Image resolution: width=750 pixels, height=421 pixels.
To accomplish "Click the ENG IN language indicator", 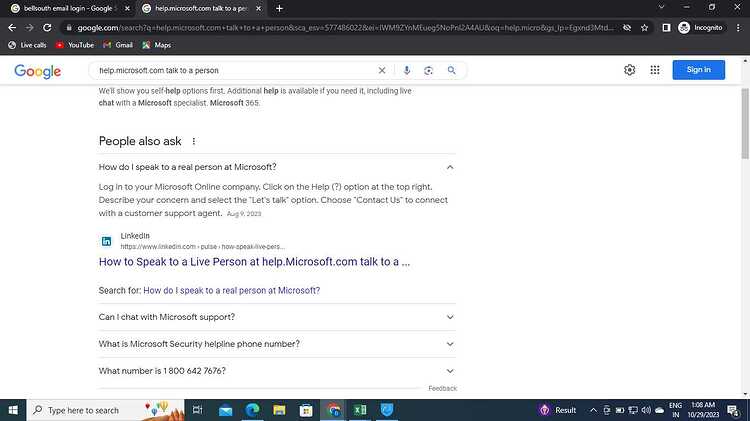I will pos(675,410).
